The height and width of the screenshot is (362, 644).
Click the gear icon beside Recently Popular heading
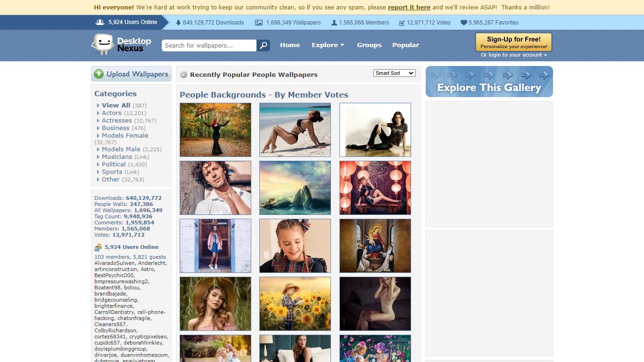pos(183,74)
